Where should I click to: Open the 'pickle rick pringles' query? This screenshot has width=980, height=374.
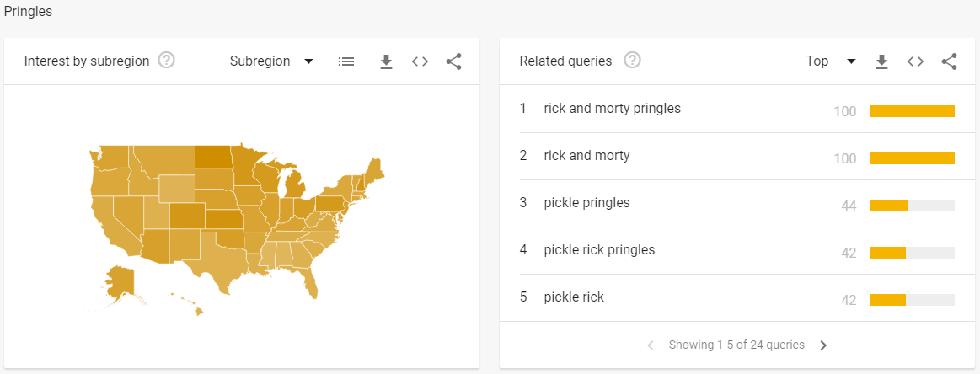pyautogui.click(x=599, y=250)
